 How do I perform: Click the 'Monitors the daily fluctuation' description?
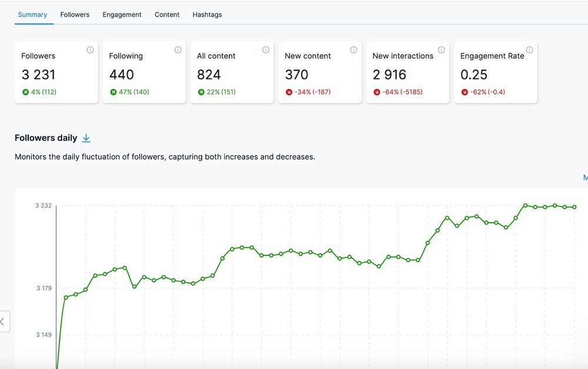point(165,157)
